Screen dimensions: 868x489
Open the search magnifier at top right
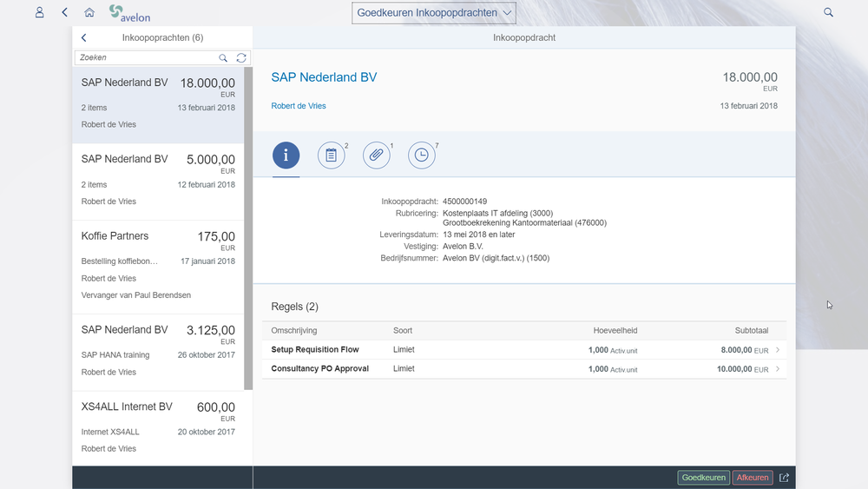[828, 12]
